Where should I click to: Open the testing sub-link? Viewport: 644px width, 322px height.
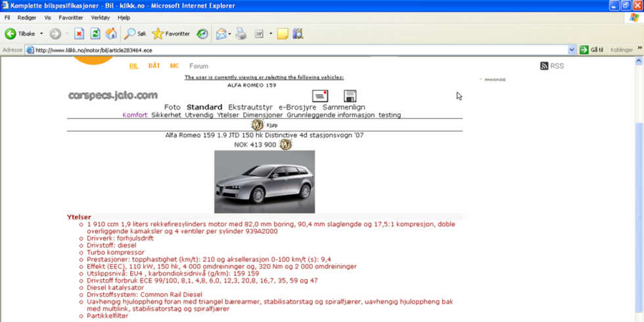click(390, 115)
